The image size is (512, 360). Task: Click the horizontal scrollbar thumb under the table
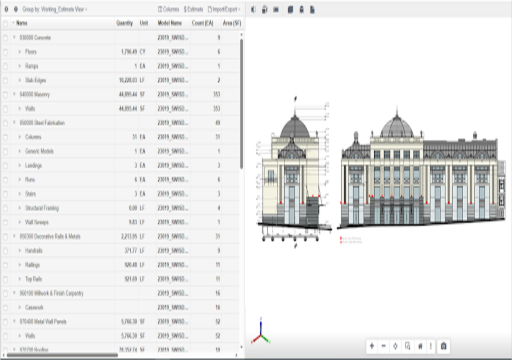[62, 355]
